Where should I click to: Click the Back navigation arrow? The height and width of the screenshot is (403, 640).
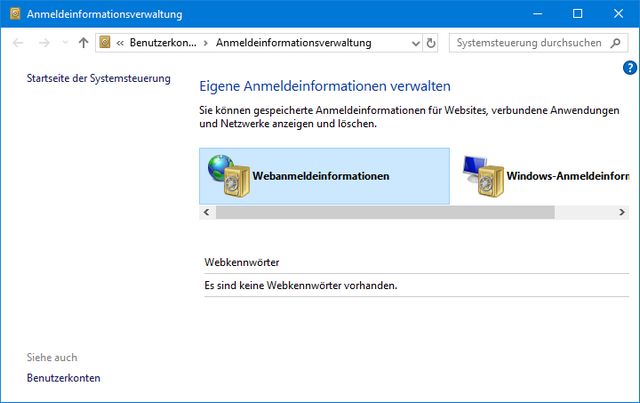18,42
